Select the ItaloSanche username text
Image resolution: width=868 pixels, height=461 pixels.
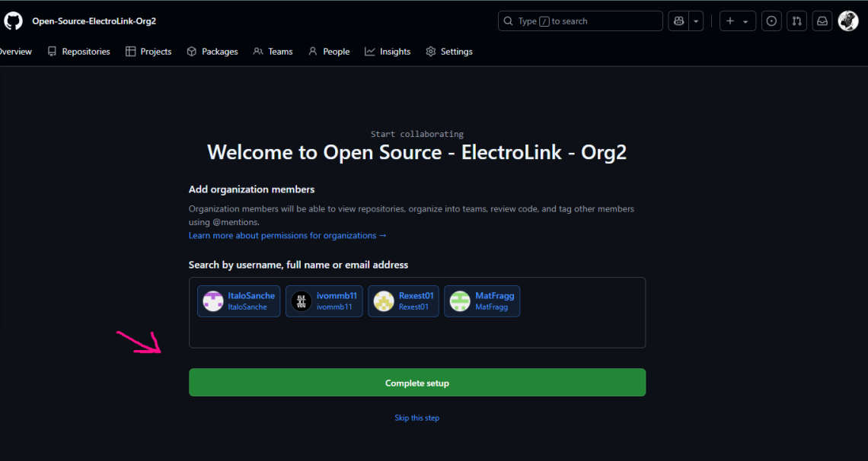click(x=251, y=296)
